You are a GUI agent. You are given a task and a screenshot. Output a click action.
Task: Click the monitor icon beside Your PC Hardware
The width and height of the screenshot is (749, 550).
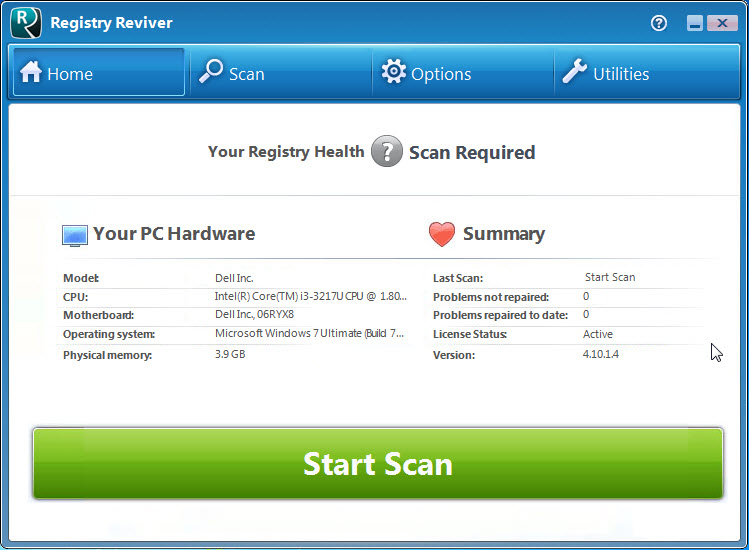(x=75, y=236)
